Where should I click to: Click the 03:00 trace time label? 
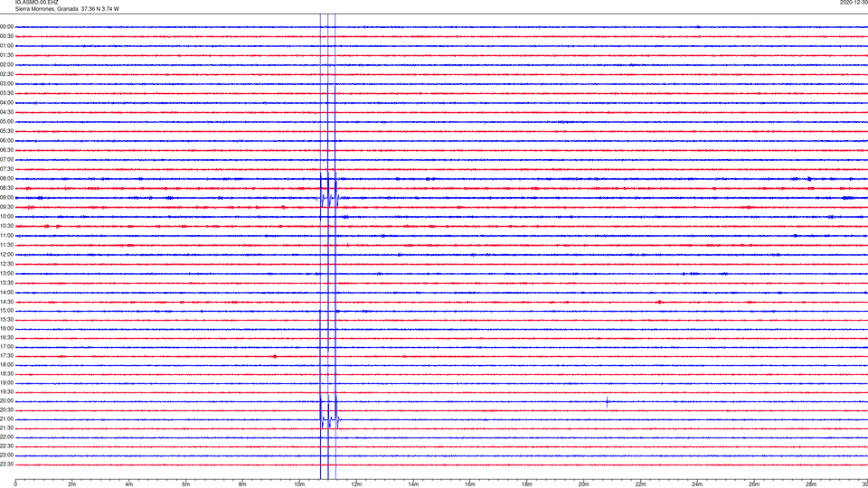pos(6,83)
